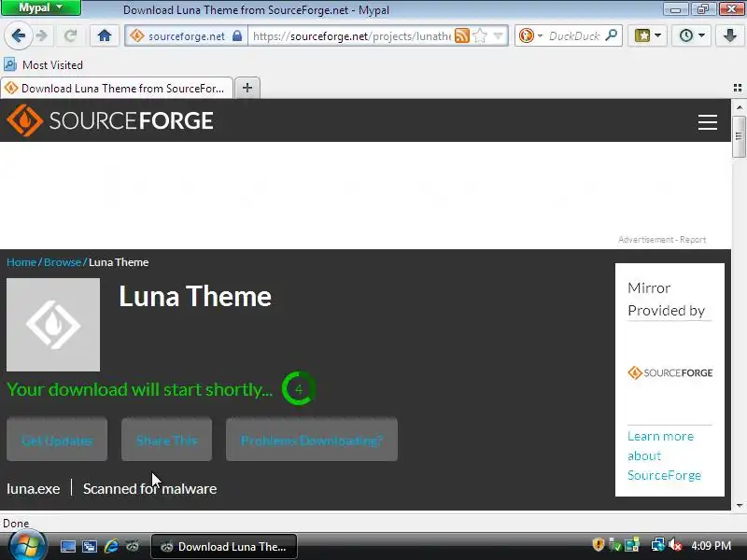
Task: Subscribe using the RSS feed icon
Action: click(x=461, y=36)
